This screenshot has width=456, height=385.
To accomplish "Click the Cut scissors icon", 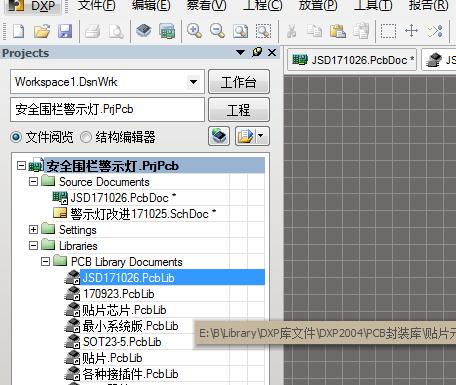I will pyautogui.click(x=292, y=31).
